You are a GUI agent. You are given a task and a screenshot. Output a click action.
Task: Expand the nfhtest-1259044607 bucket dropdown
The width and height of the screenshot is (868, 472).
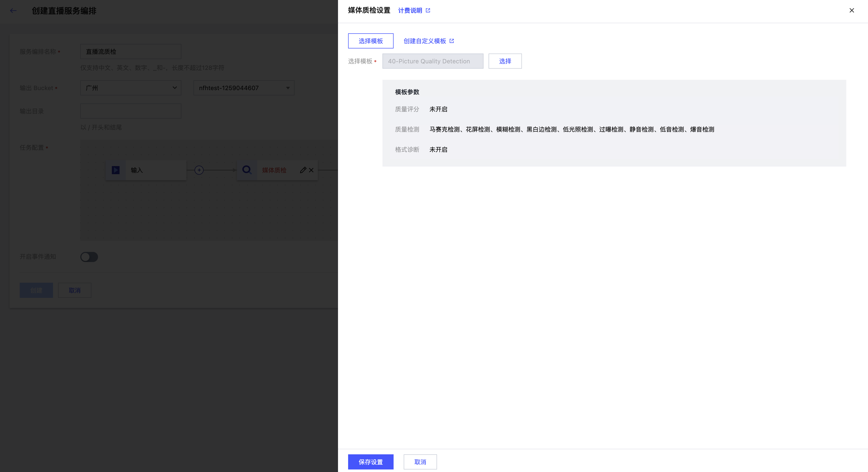(x=244, y=88)
